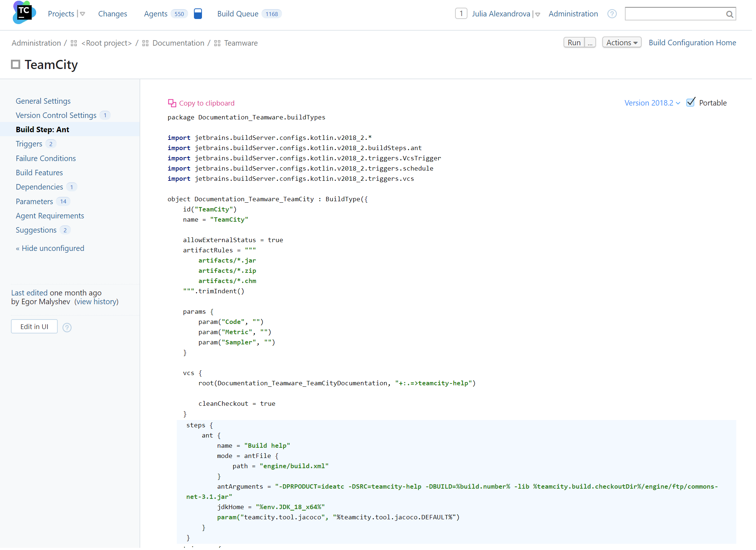Click the Root project grid icon in breadcrumb

pos(74,43)
